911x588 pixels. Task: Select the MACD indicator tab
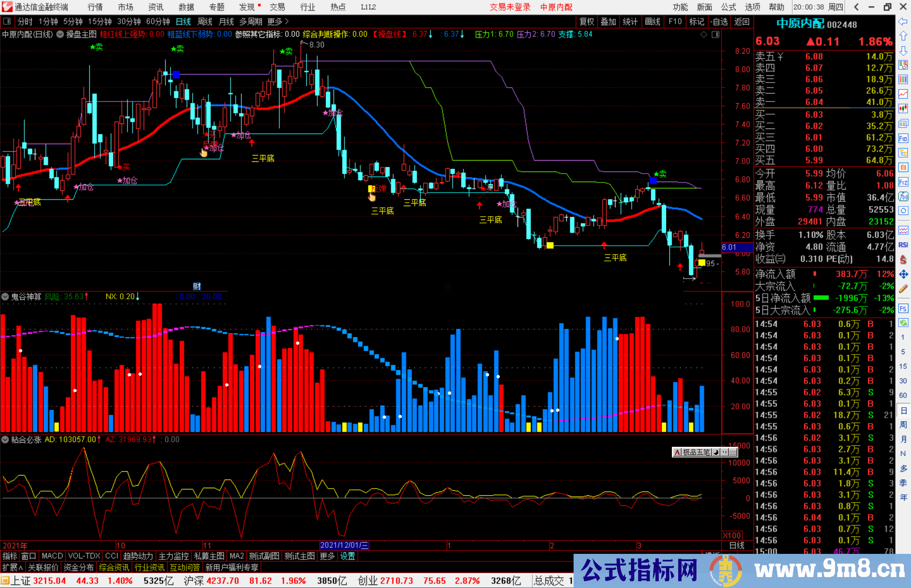pos(52,556)
